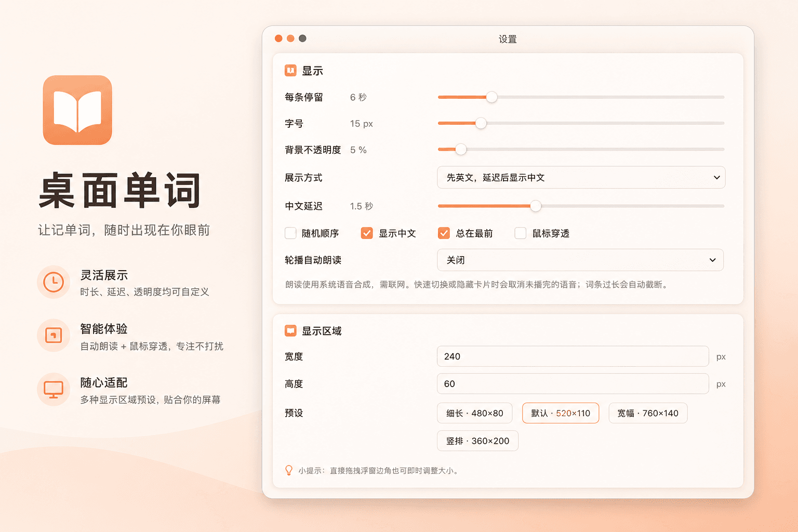Click the 高度 input field with 60
Screen dimensions: 798x532
[573, 384]
